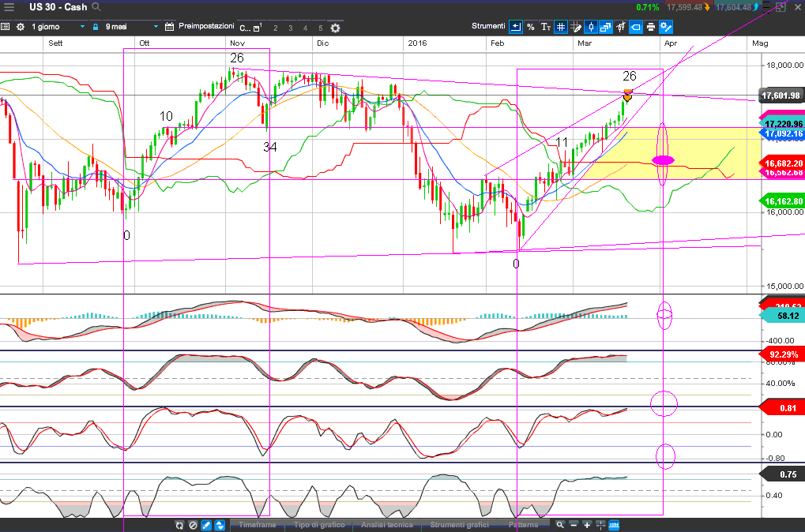
Task: Select the text annotation tool
Action: pos(545,27)
